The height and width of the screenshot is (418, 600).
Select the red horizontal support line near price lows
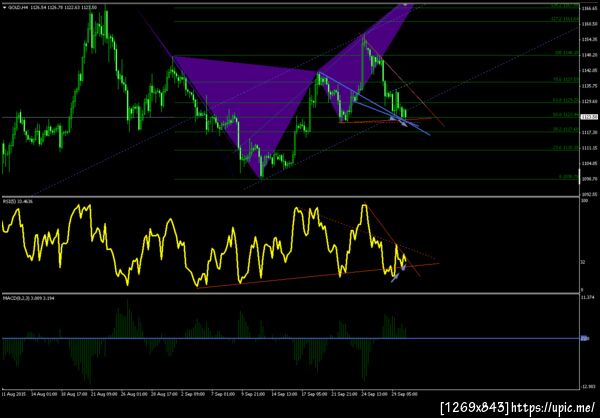[385, 121]
